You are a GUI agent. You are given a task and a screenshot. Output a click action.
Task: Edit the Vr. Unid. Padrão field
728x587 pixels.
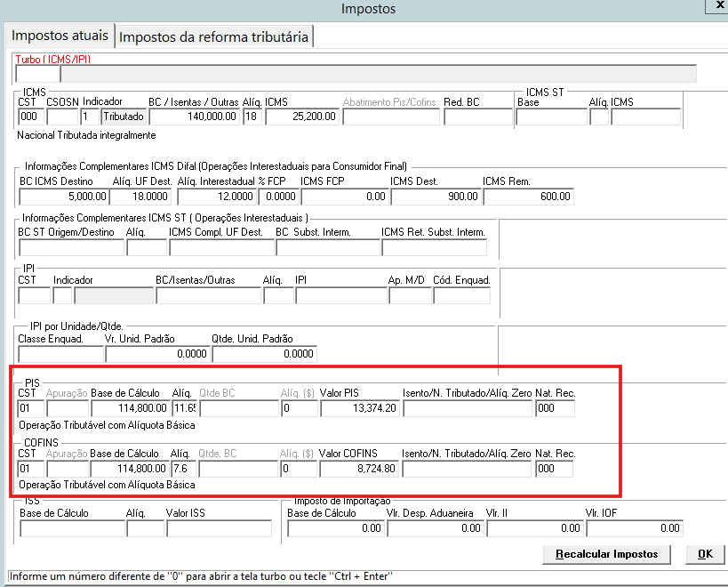point(158,354)
